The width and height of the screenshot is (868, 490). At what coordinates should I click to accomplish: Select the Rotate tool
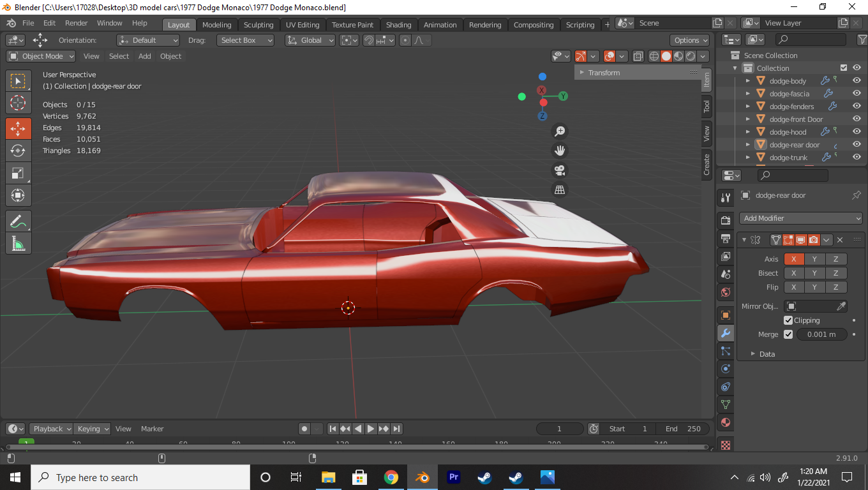point(18,151)
